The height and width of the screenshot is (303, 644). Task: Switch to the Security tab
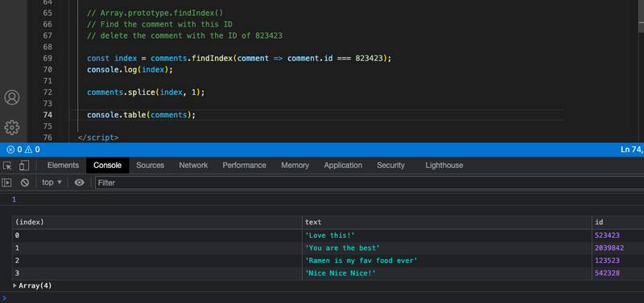click(390, 166)
